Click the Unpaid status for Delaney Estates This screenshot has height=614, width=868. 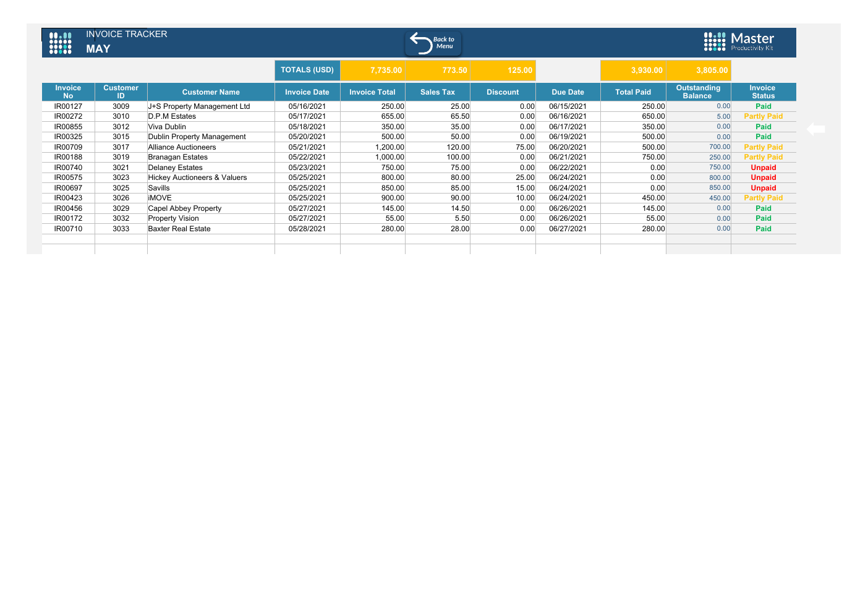pos(764,168)
